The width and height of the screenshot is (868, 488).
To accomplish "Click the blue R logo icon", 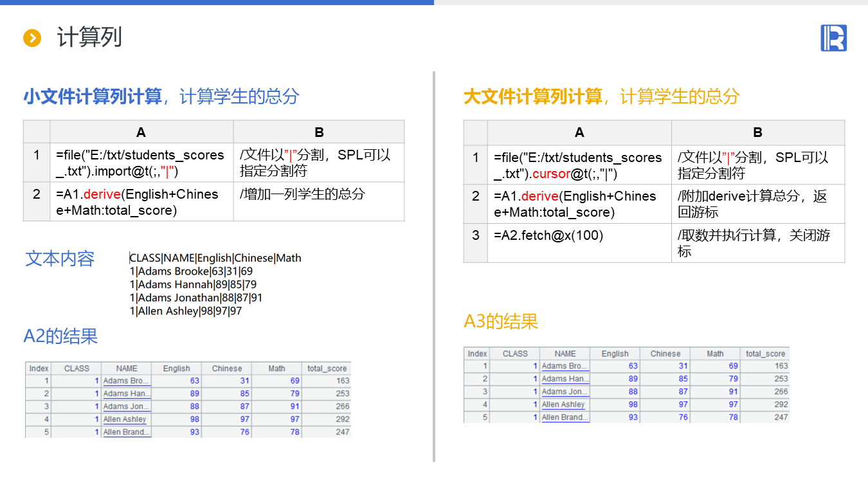I will click(833, 38).
